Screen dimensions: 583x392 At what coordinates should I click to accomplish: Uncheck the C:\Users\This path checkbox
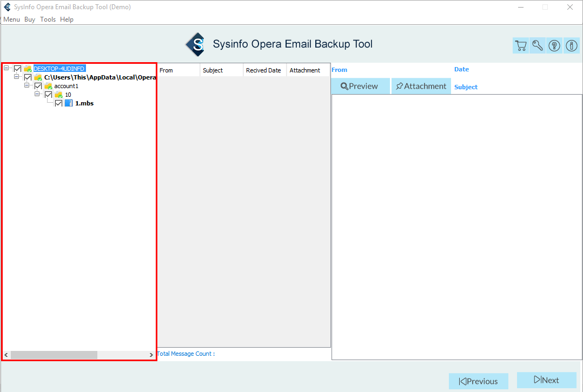tap(28, 77)
